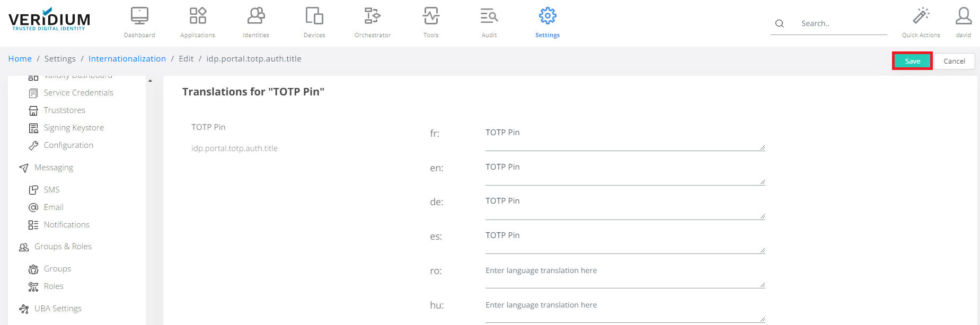Collapse the Groups & Roles section
This screenshot has height=325, width=980.
pyautogui.click(x=63, y=247)
